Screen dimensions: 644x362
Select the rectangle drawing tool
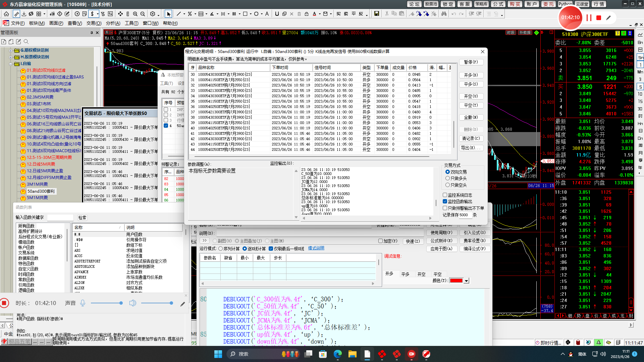tap(245, 14)
